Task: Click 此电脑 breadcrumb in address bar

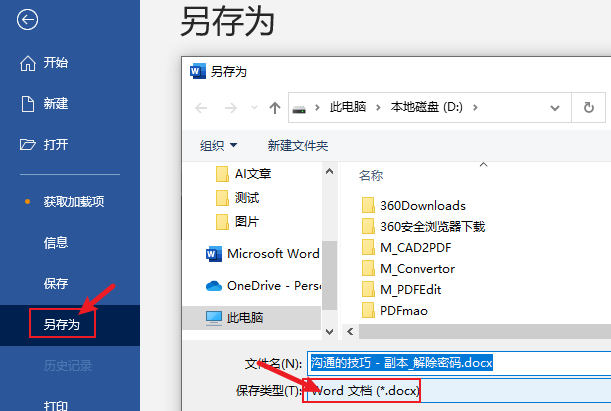Action: (348, 107)
